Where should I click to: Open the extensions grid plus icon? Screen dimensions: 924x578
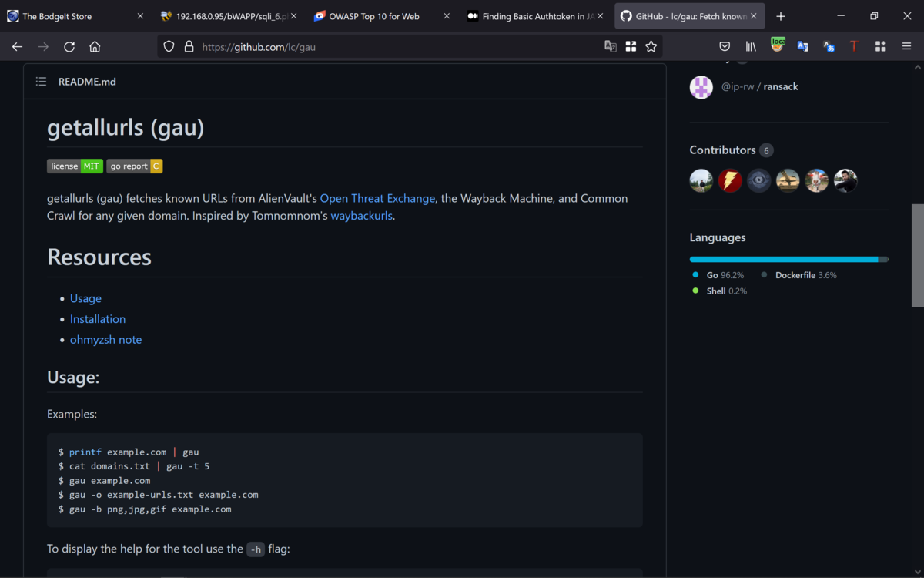(x=881, y=46)
